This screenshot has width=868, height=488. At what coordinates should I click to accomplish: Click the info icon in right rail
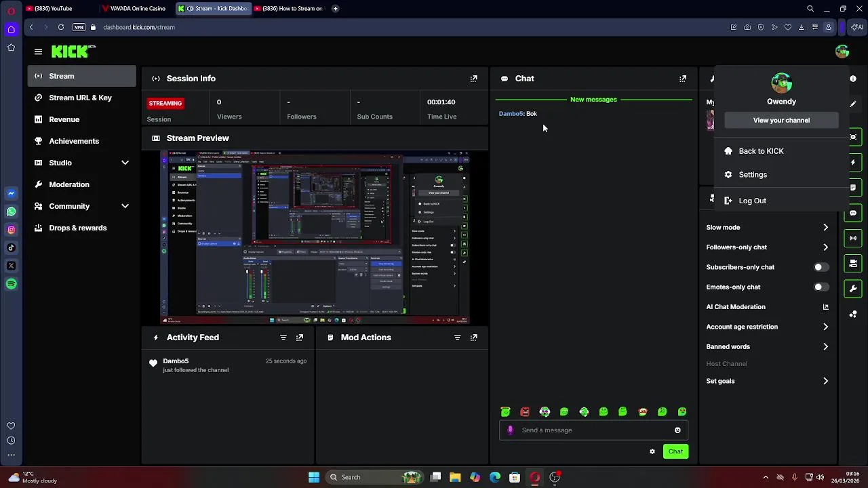pos(853,79)
